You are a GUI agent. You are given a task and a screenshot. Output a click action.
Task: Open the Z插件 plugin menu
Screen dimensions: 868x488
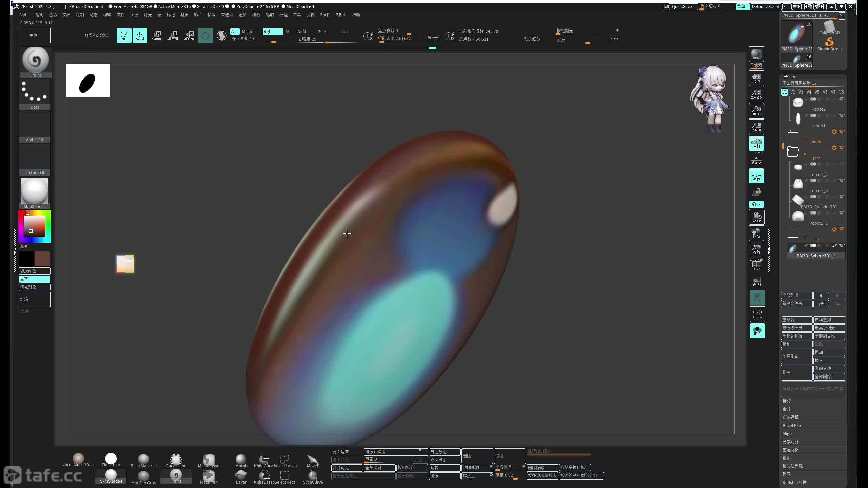tap(325, 15)
